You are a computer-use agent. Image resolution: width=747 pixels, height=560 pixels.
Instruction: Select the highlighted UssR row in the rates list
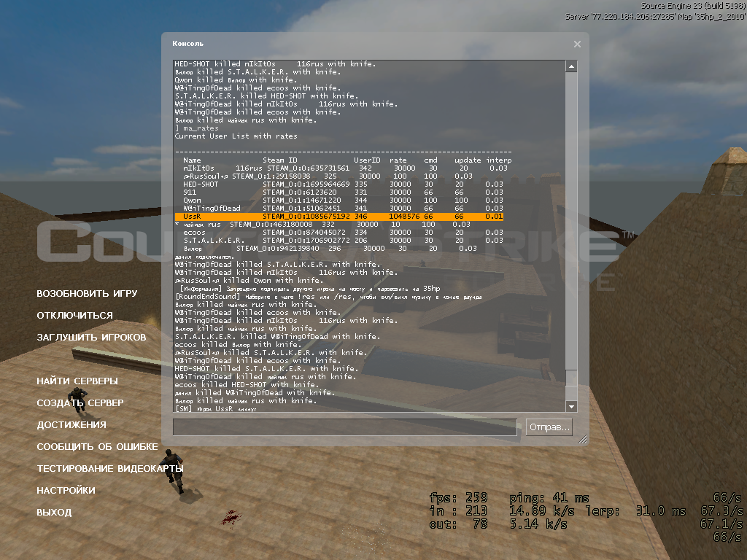tap(339, 216)
